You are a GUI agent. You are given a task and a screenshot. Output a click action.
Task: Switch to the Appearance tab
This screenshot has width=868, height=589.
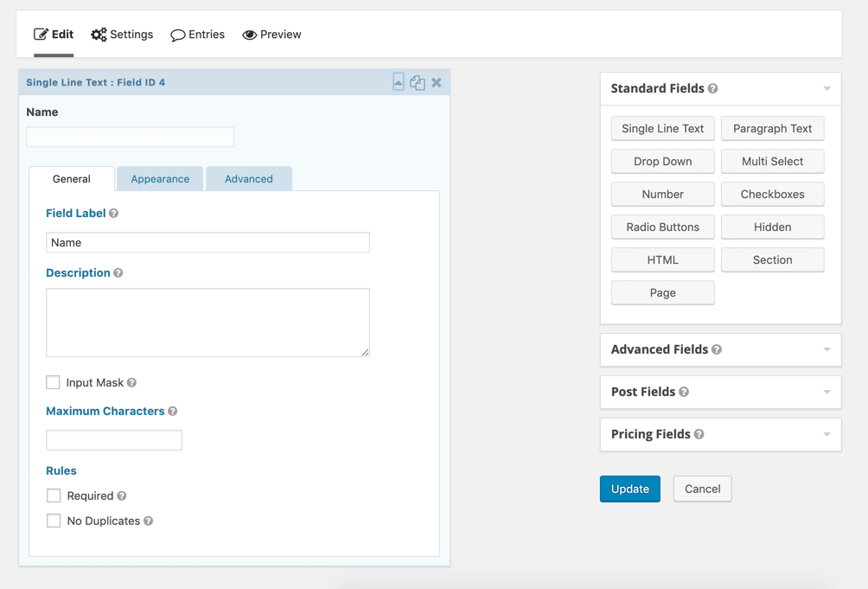click(x=160, y=179)
